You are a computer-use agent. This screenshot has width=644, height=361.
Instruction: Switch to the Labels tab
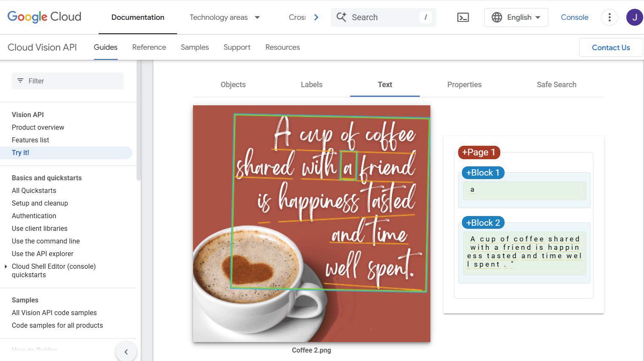[x=311, y=85]
